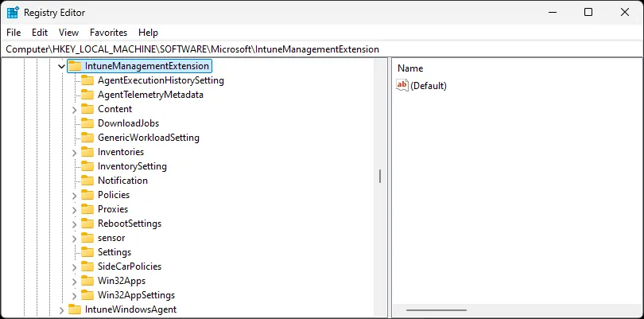The image size is (644, 319).
Task: Open the File menu
Action: pos(14,33)
